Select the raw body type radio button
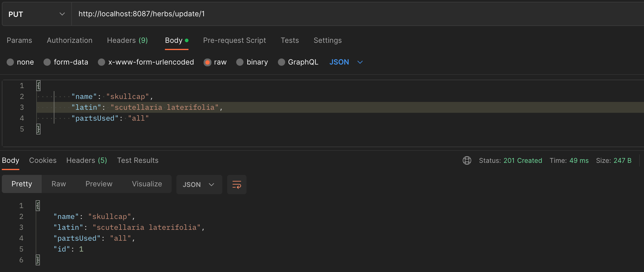The height and width of the screenshot is (272, 644). pyautogui.click(x=208, y=62)
